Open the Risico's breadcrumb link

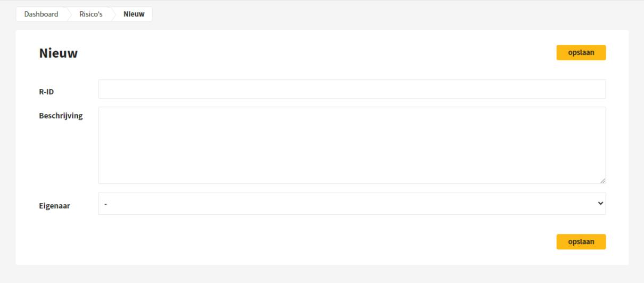tap(91, 14)
